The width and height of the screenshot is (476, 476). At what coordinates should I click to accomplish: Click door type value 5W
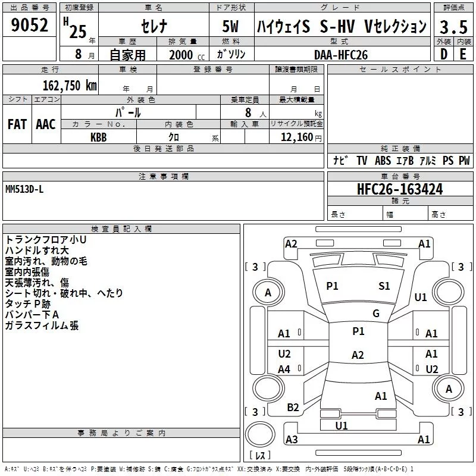(230, 26)
